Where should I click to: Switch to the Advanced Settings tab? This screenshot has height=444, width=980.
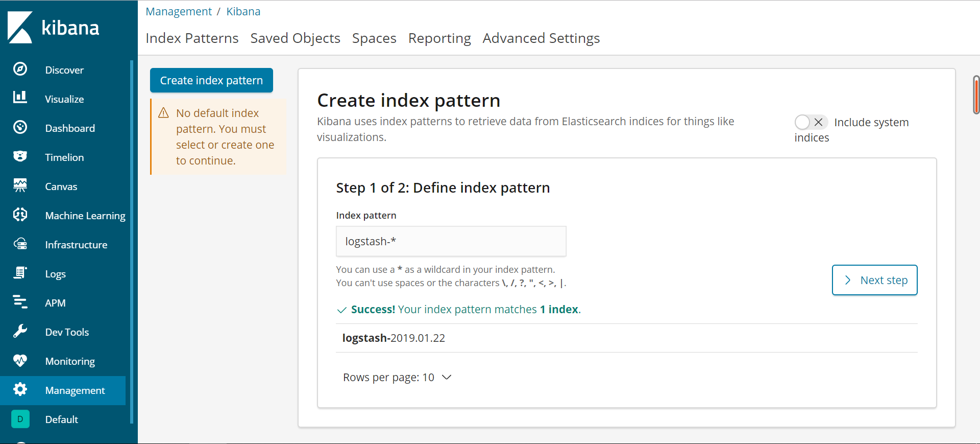pyautogui.click(x=541, y=38)
